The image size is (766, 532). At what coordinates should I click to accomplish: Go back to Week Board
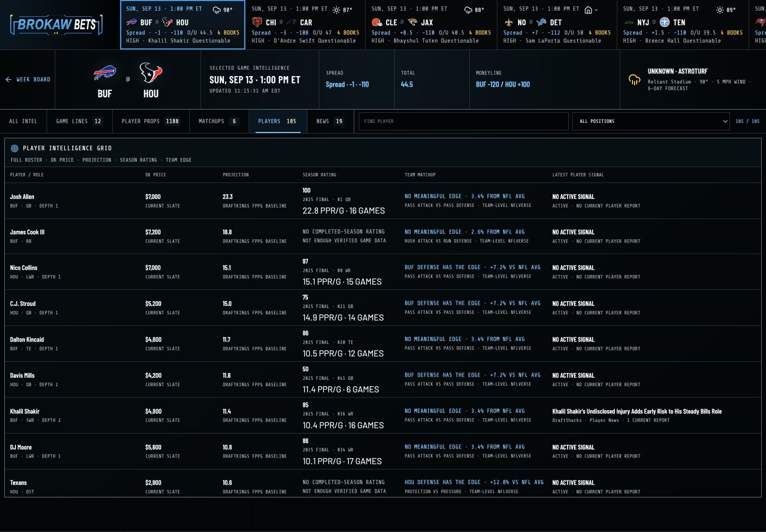click(x=28, y=79)
